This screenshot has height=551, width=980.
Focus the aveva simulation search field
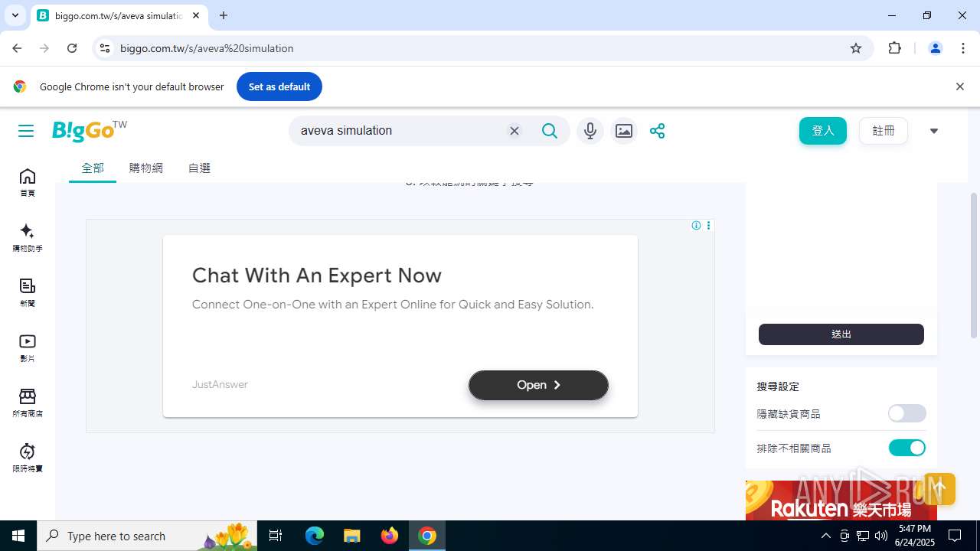(400, 131)
